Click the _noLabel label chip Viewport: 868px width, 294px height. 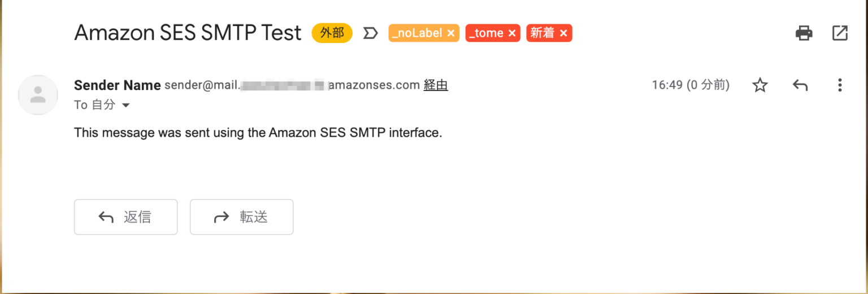(x=417, y=33)
